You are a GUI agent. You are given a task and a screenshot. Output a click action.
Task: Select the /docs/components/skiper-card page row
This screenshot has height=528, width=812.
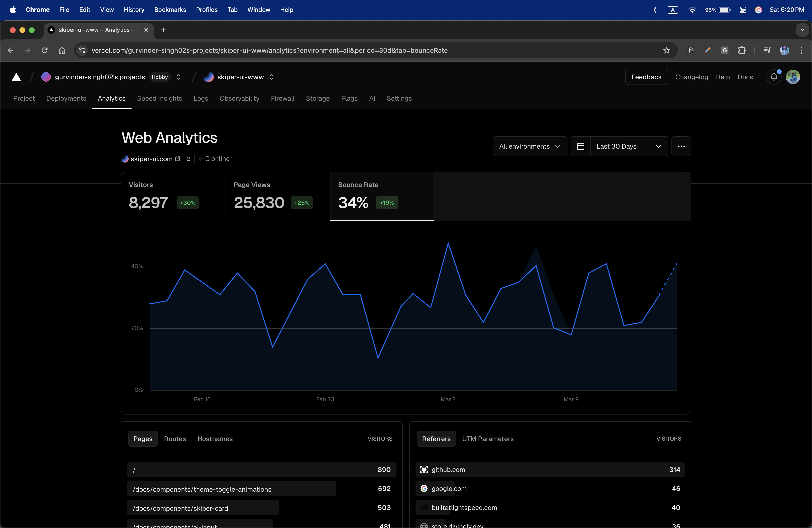(261, 508)
